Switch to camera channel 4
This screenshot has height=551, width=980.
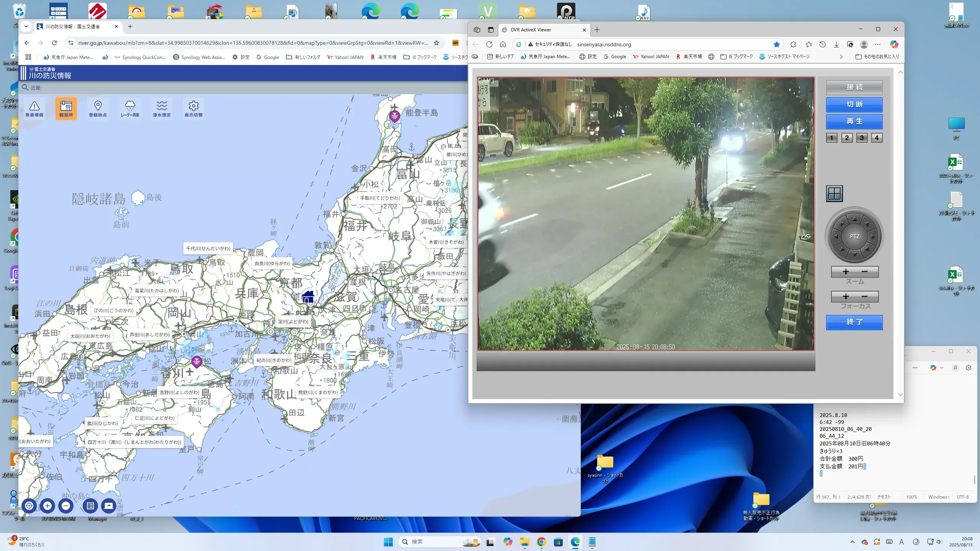click(877, 138)
